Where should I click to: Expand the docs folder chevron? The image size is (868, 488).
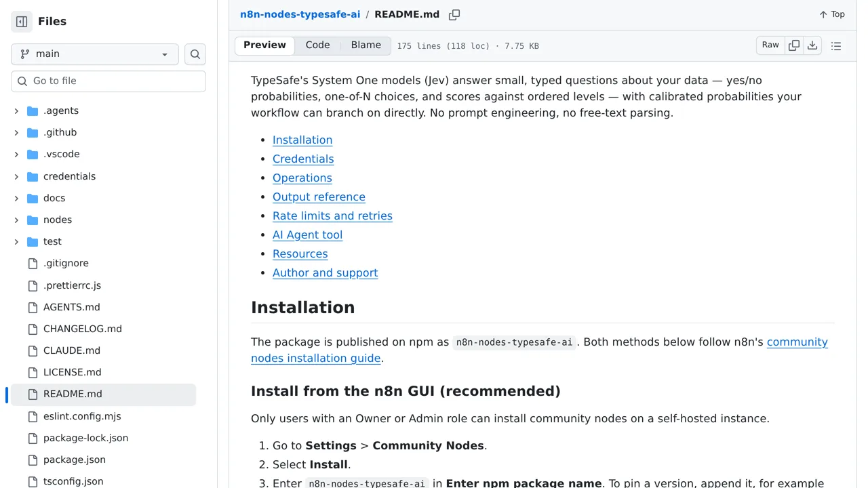16,198
